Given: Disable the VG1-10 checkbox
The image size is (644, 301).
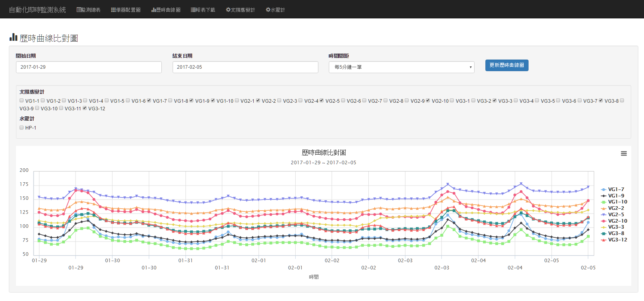Looking at the screenshot, I should [x=213, y=101].
